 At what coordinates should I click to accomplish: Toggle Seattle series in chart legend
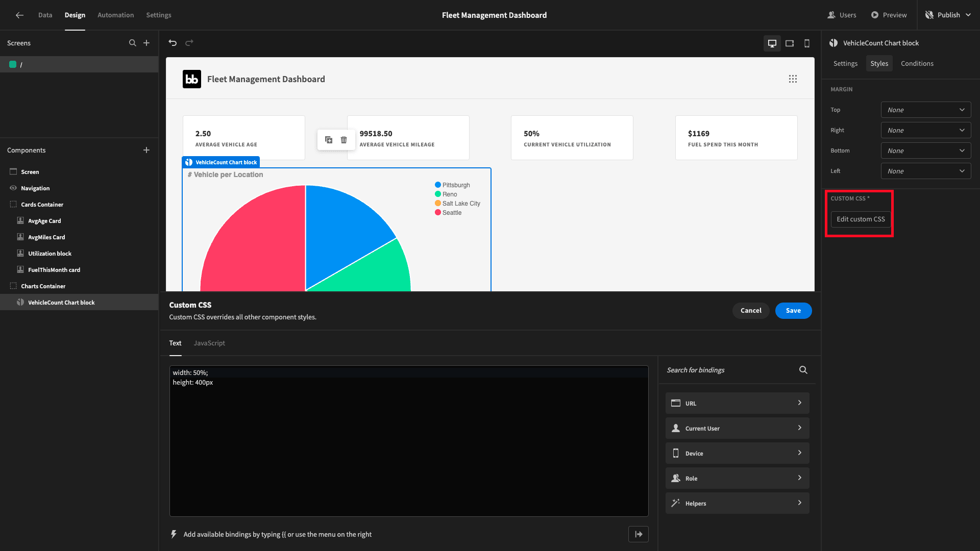(448, 213)
